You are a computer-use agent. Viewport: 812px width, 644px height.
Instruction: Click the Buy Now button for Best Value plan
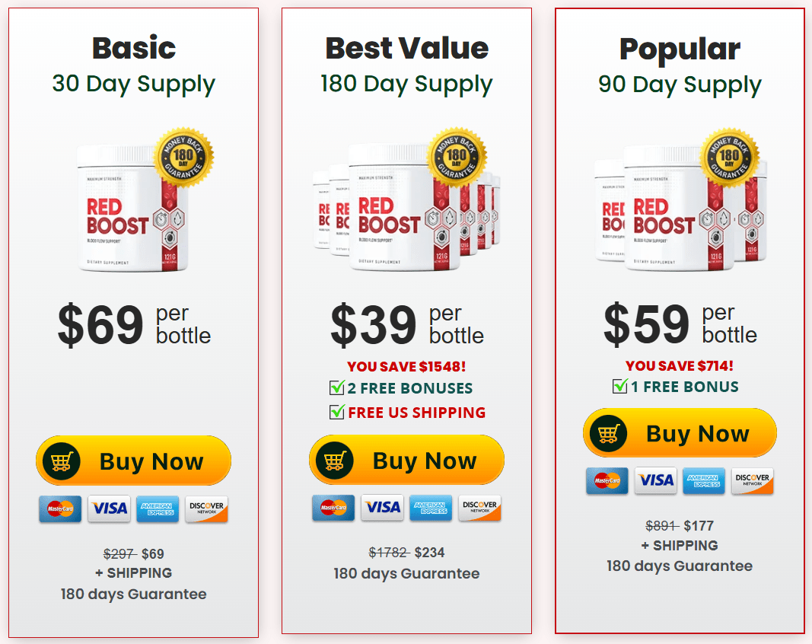pos(406,461)
